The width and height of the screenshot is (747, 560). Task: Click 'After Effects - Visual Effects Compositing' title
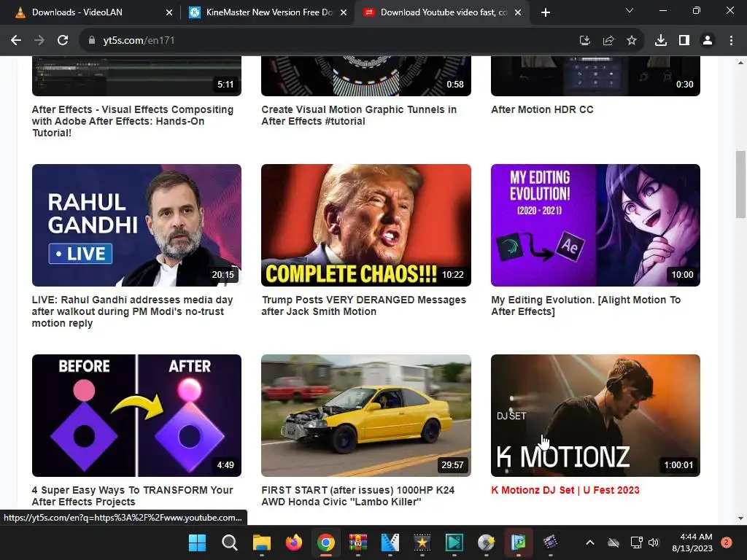[133, 121]
